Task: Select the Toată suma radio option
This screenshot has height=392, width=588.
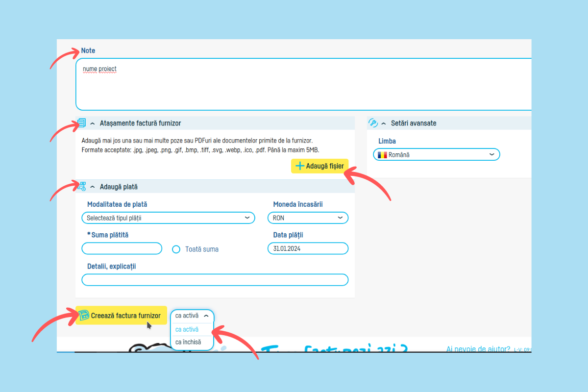Action: coord(176,249)
